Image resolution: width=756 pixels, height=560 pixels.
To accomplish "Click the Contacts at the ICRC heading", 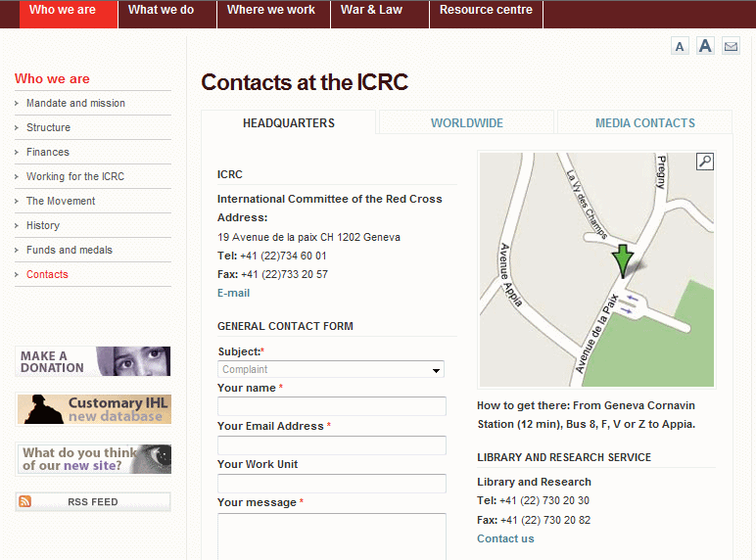I will (305, 82).
